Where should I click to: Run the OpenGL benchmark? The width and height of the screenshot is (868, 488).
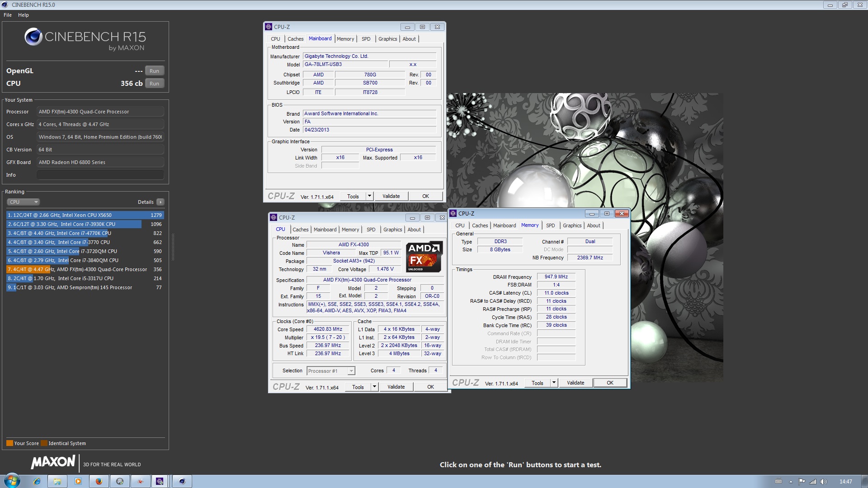point(154,71)
